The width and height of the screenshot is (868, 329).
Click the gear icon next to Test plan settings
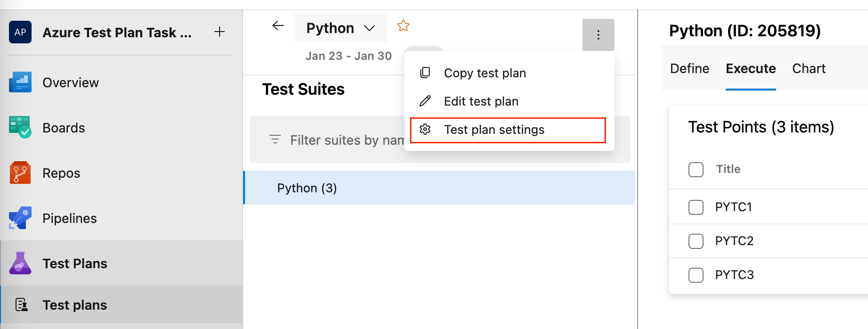(426, 129)
